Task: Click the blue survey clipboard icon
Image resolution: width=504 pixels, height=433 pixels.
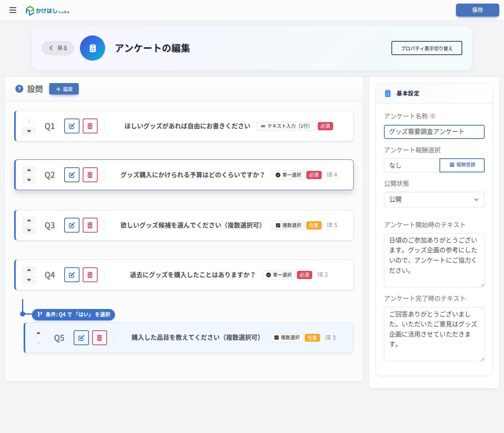Action: click(93, 48)
